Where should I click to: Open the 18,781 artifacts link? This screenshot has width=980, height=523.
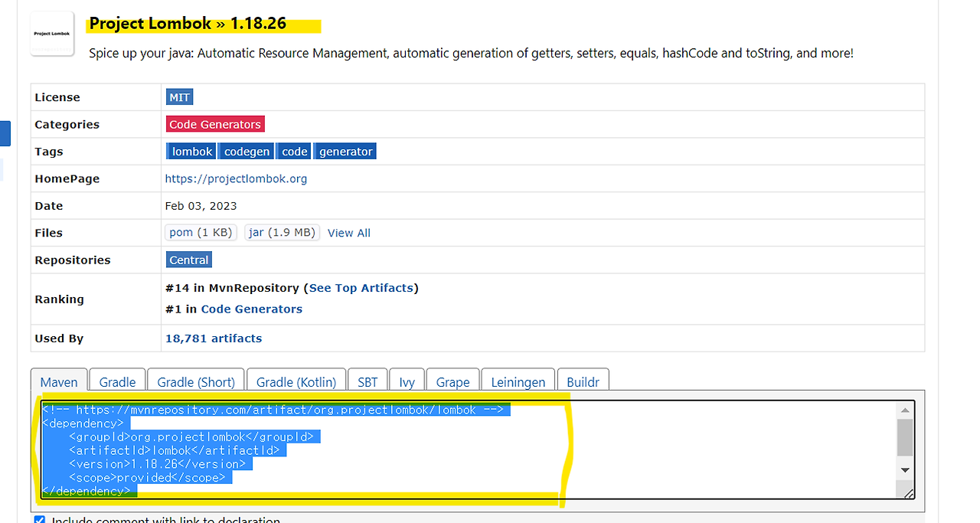[x=214, y=338]
